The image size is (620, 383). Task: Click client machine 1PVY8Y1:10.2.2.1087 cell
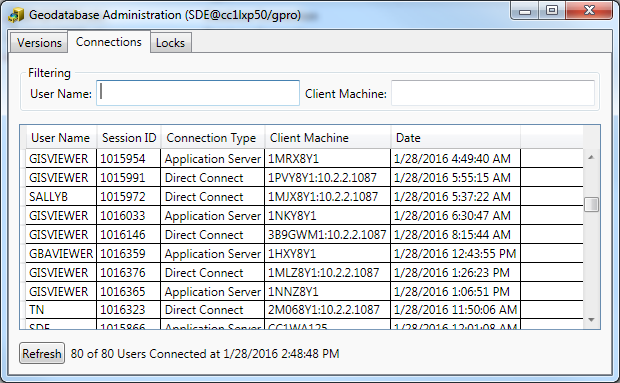click(327, 177)
